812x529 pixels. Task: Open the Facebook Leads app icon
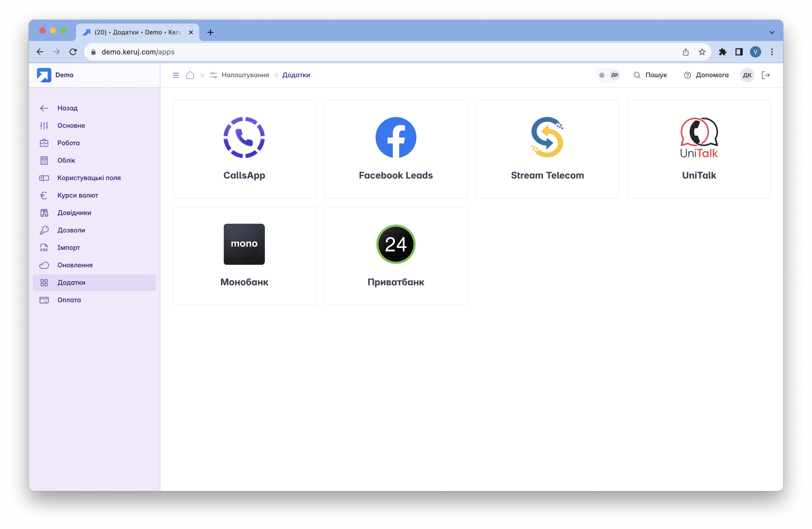pos(396,137)
